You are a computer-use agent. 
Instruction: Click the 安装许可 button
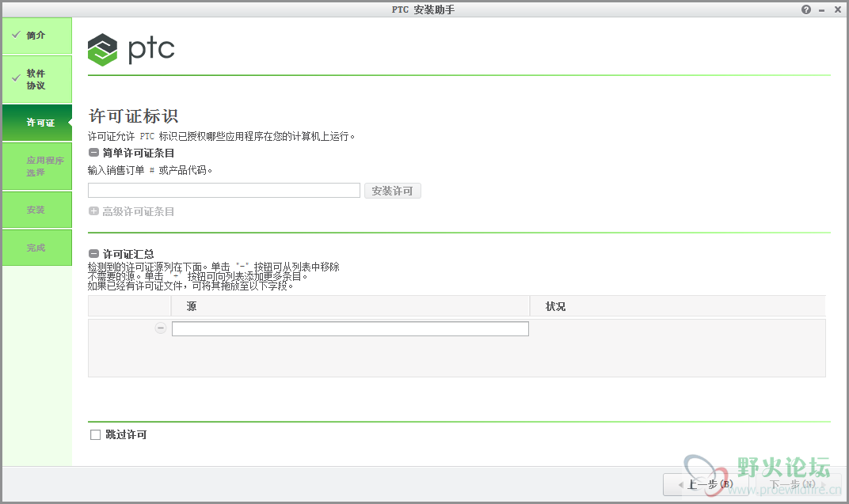(393, 191)
